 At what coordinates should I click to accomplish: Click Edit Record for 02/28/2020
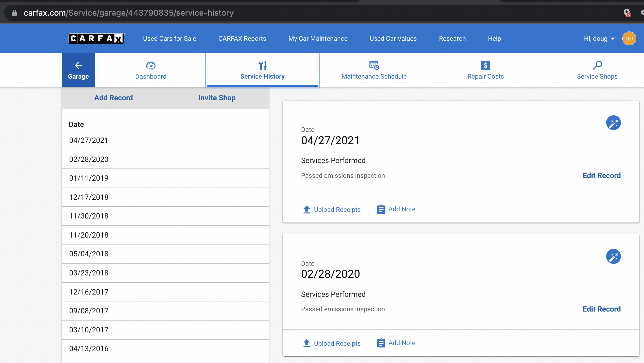(x=602, y=309)
